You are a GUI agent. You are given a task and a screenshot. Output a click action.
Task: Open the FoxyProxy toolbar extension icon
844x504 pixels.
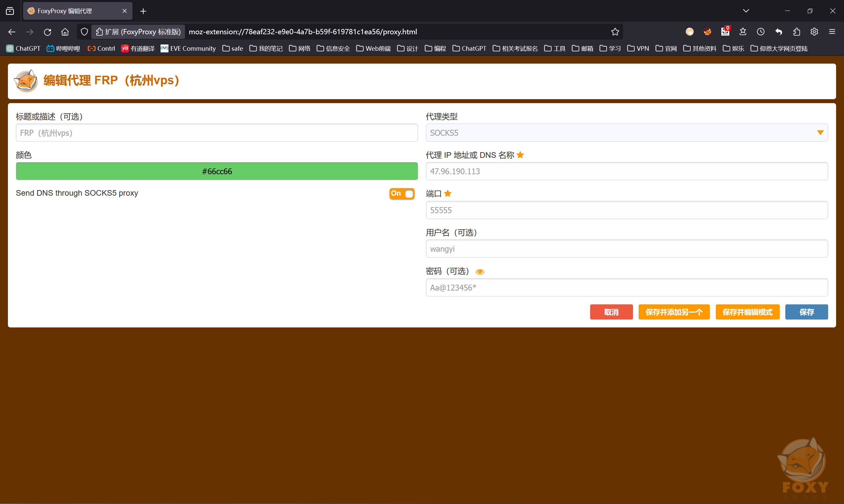(708, 32)
